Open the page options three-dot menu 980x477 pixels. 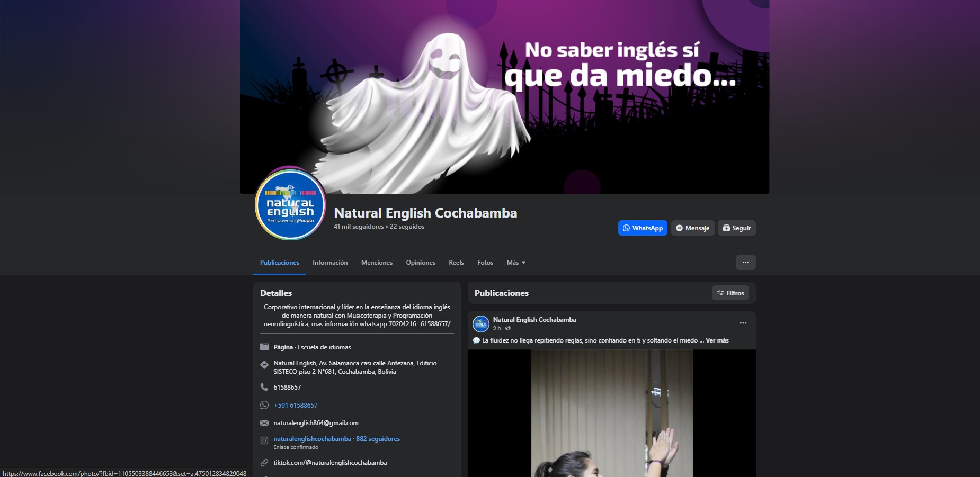click(745, 263)
